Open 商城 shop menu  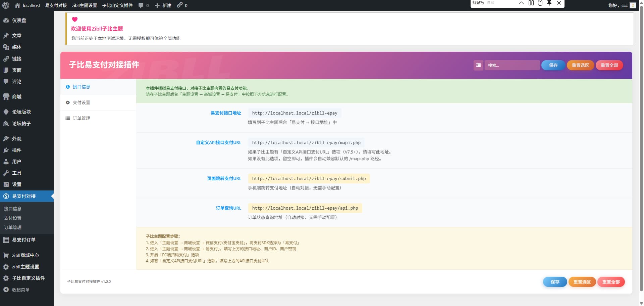[27, 97]
